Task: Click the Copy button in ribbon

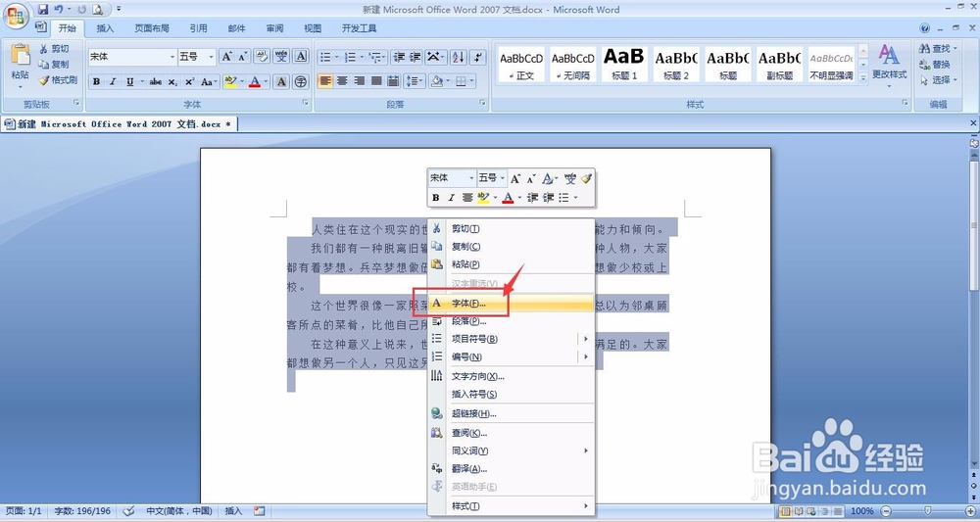Action: pyautogui.click(x=54, y=65)
